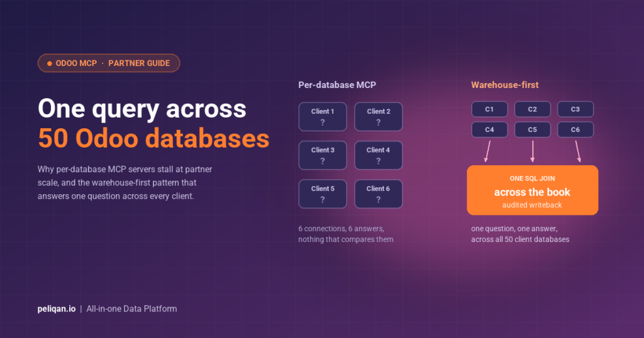Select the Client 3 card
This screenshot has width=644, height=338.
pos(323,155)
